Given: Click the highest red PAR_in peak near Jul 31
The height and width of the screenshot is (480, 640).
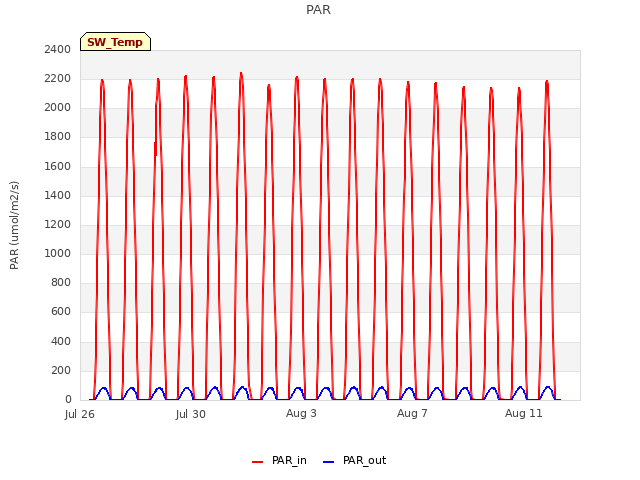Looking at the screenshot, I should [x=241, y=74].
